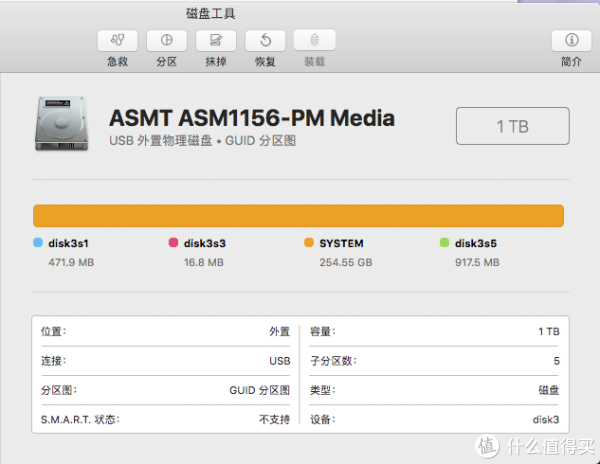The width and height of the screenshot is (600, 464).
Task: Click the pink dot next to disk3s3
Action: (x=173, y=243)
